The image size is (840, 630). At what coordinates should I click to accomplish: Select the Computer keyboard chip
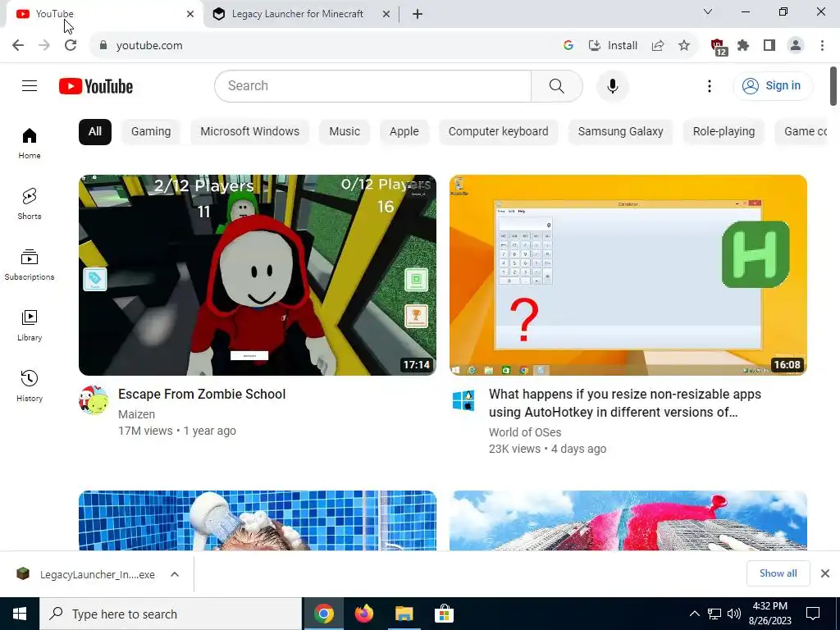498,132
